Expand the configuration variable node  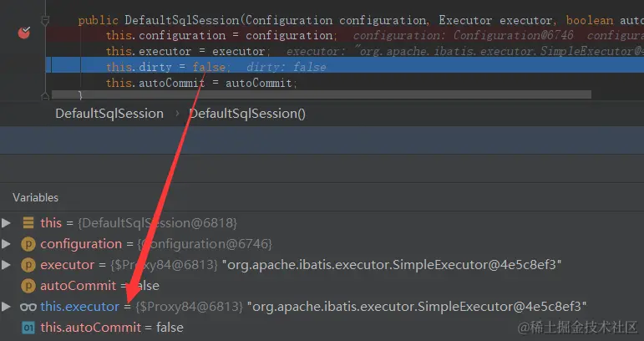[6, 244]
